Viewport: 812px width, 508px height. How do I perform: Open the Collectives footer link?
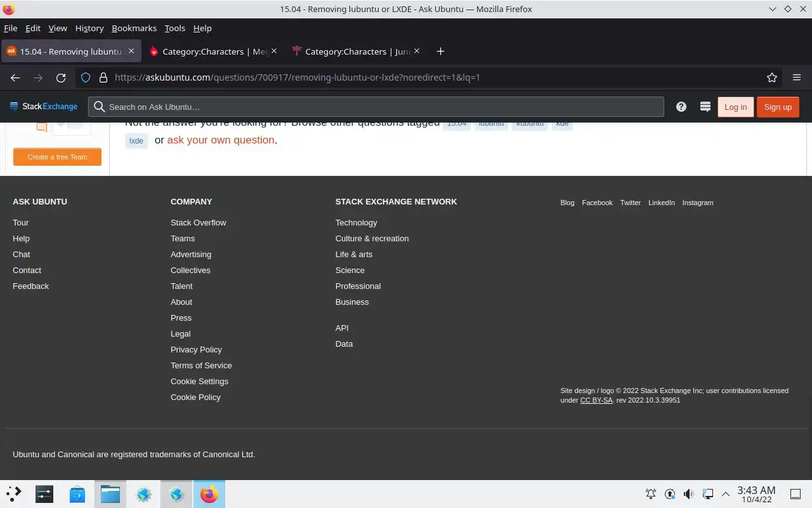tap(190, 270)
